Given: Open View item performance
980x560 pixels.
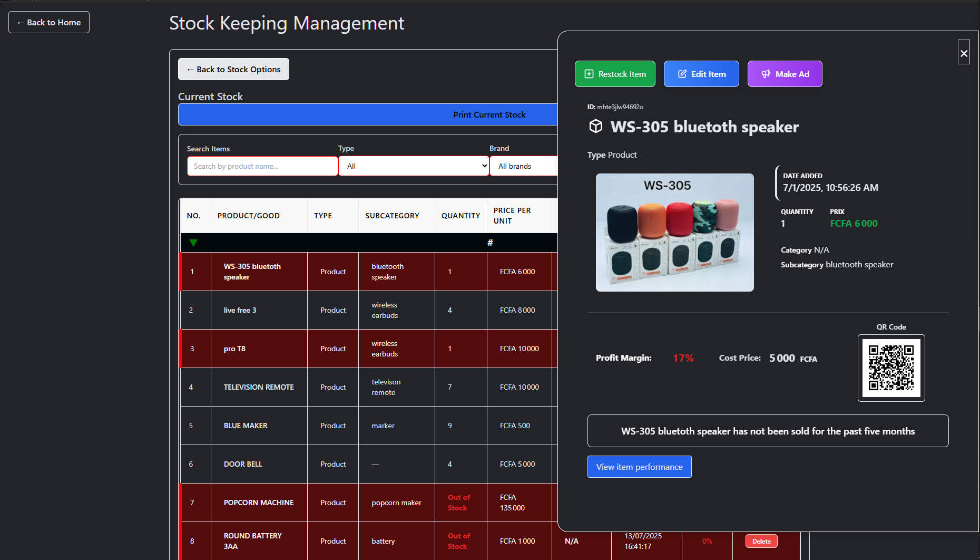Looking at the screenshot, I should point(639,467).
